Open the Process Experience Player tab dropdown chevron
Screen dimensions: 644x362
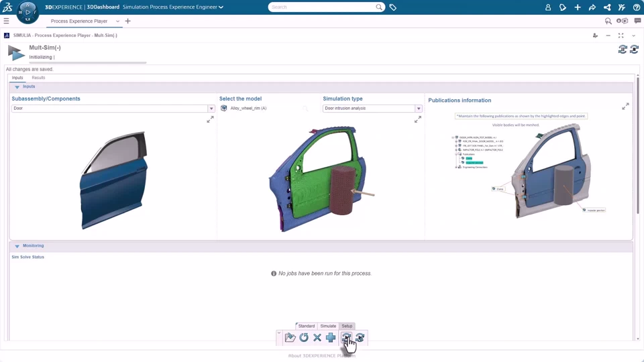point(117,21)
